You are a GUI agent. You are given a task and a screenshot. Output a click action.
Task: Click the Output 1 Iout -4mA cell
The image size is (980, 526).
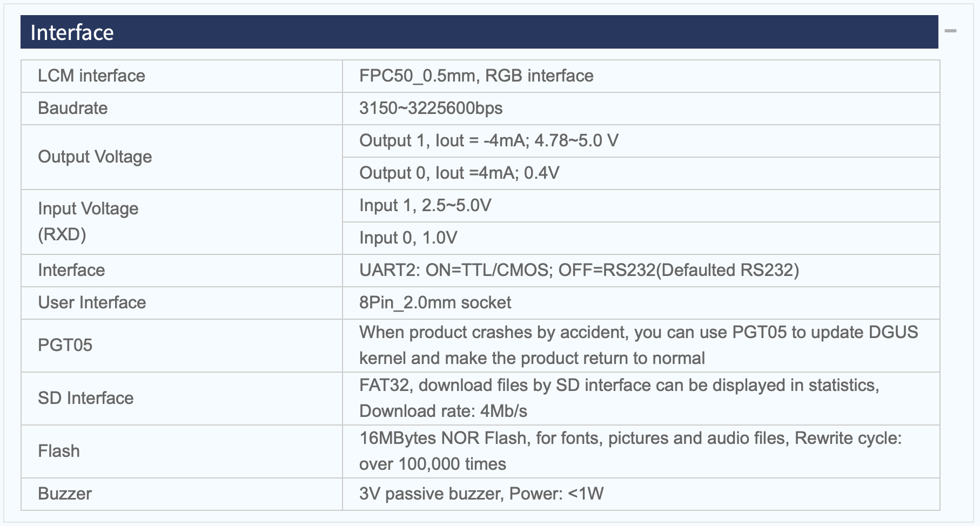click(x=488, y=140)
